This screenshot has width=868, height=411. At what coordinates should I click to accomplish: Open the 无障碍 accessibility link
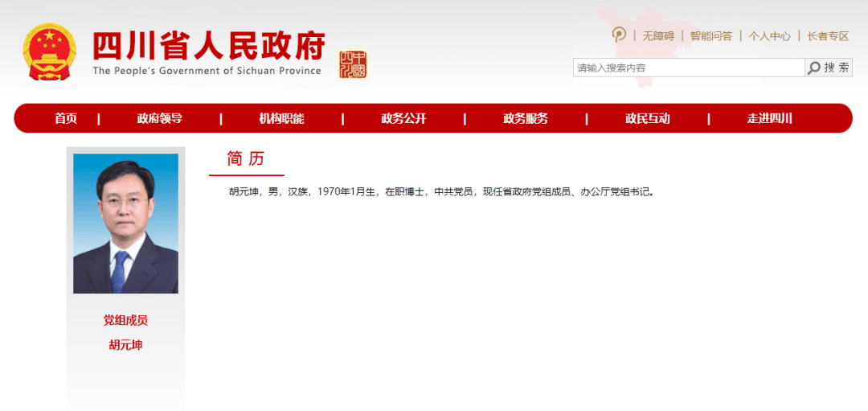tap(658, 36)
